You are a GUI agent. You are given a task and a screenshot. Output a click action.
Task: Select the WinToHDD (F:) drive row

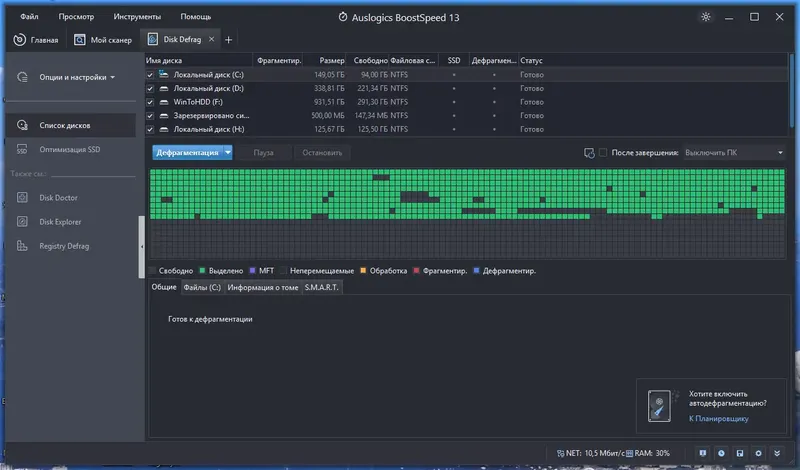[466, 102]
